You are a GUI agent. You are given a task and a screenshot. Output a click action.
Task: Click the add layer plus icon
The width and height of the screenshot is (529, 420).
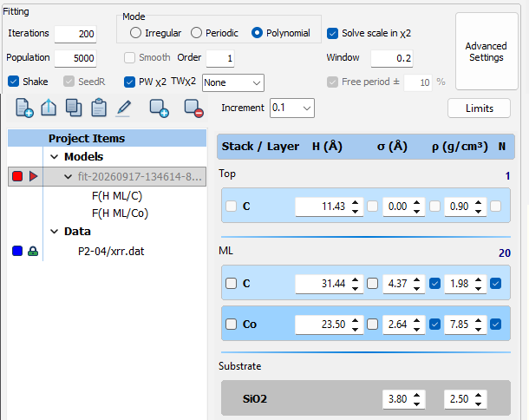coord(159,108)
